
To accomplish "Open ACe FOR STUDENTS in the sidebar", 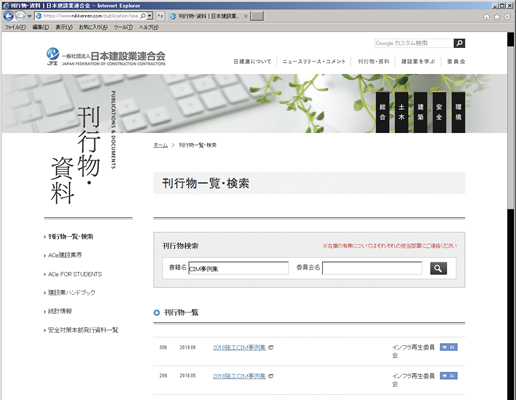I will pyautogui.click(x=75, y=274).
